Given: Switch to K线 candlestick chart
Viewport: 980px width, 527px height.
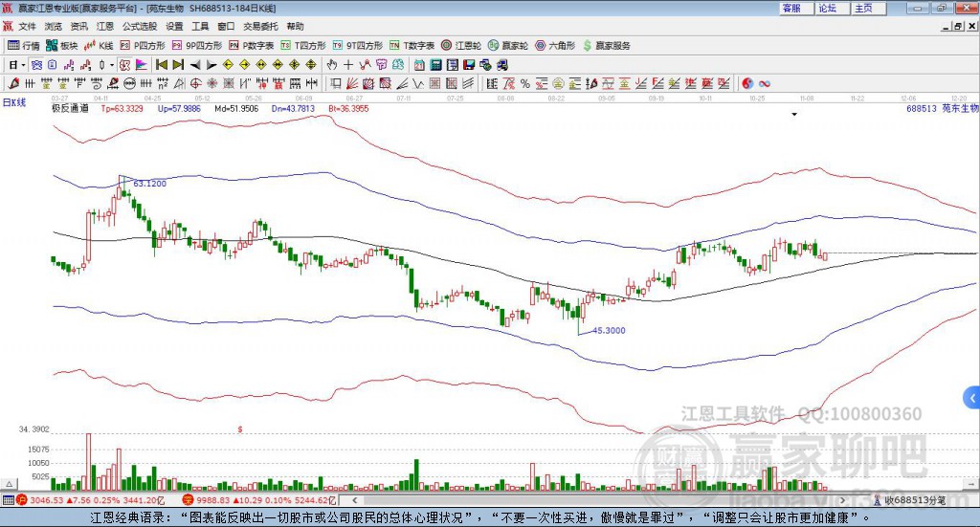Looking at the screenshot, I should (x=99, y=46).
